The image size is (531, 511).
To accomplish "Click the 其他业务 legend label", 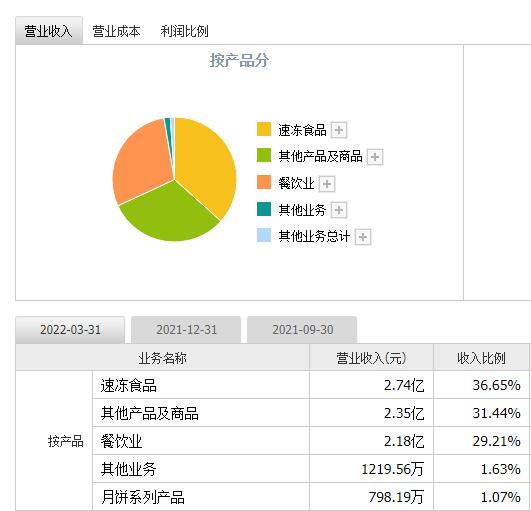I will click(x=302, y=210).
